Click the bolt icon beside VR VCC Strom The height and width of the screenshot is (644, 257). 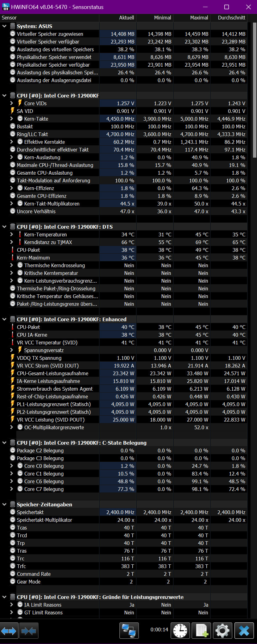tap(13, 365)
